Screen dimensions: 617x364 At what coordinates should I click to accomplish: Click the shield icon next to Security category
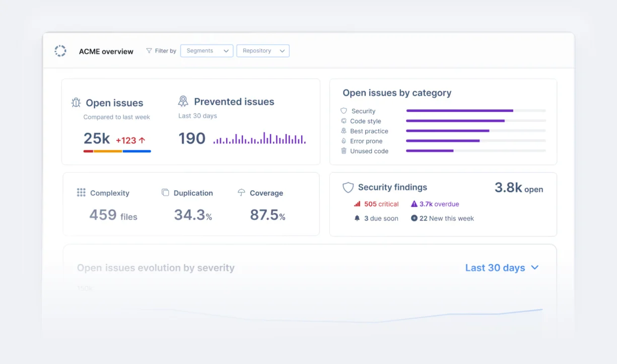pos(344,111)
